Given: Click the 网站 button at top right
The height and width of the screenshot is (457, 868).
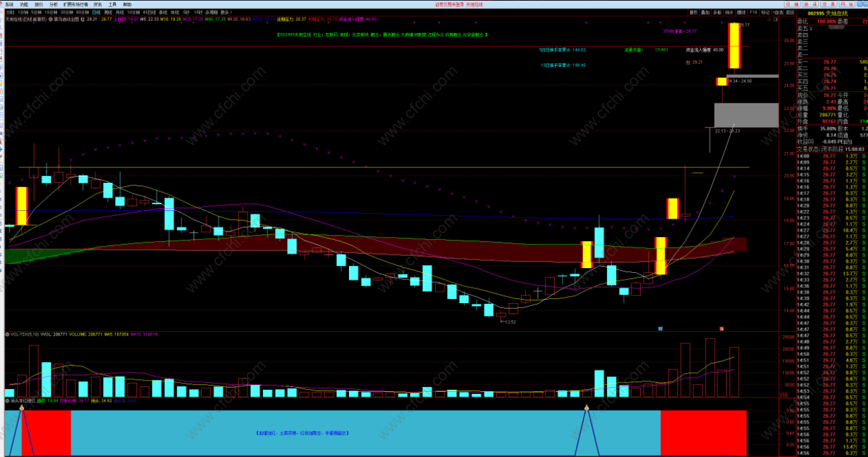Looking at the screenshot, I should 846,4.
